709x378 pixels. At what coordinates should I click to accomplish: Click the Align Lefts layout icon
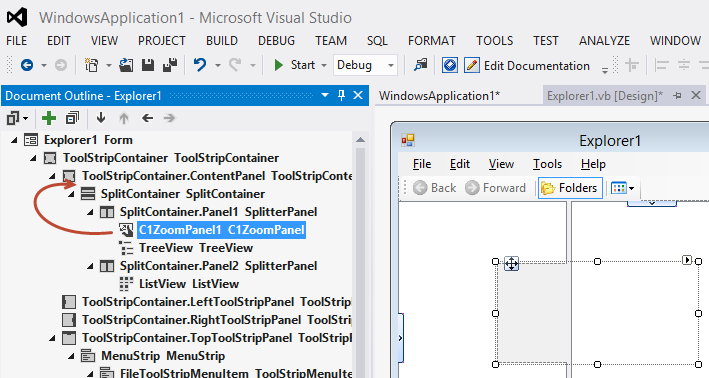(x=662, y=65)
